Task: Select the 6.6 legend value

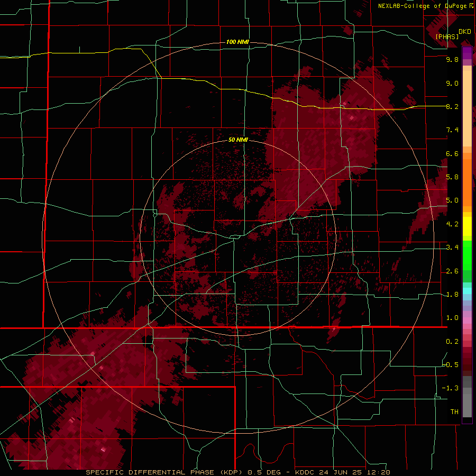Action: pyautogui.click(x=452, y=153)
